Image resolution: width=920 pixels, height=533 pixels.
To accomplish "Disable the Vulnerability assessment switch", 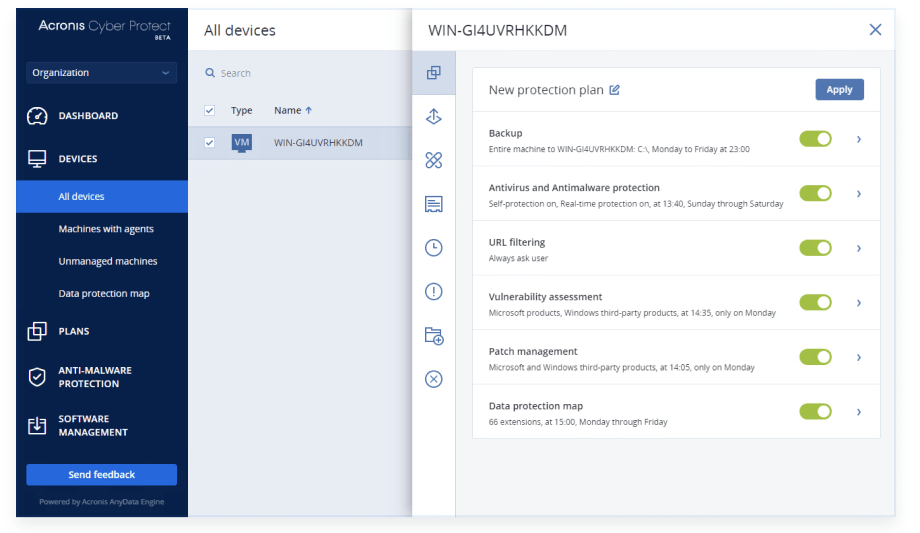I will tap(816, 302).
